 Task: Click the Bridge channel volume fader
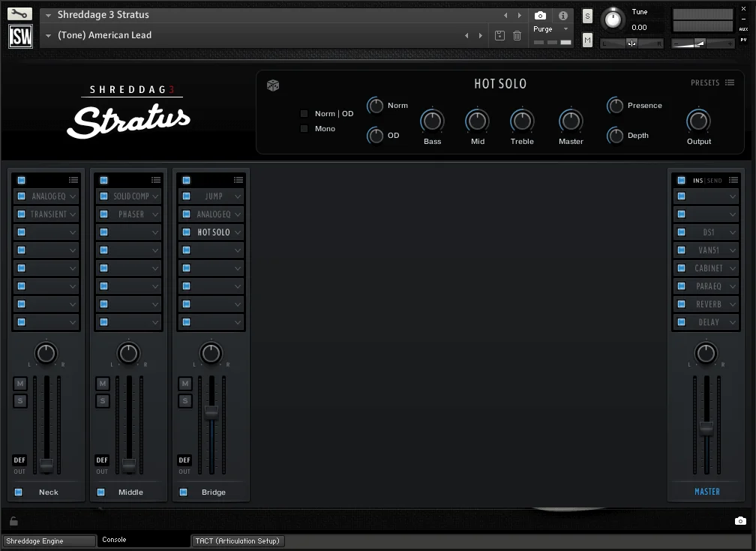click(211, 412)
